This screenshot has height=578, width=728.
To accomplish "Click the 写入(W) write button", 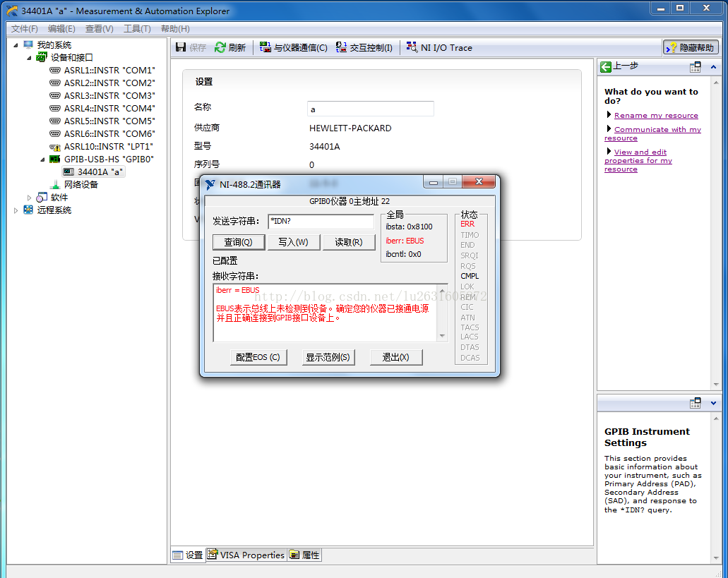I will pos(294,242).
